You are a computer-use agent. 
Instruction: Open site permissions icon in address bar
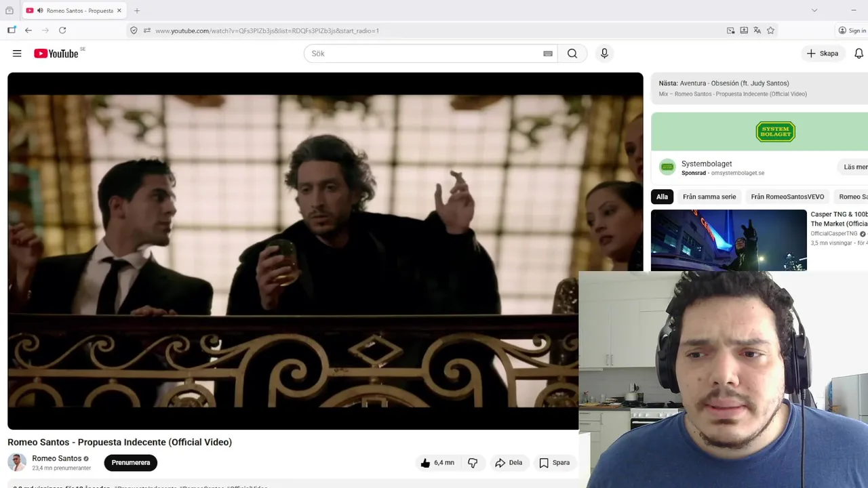146,30
